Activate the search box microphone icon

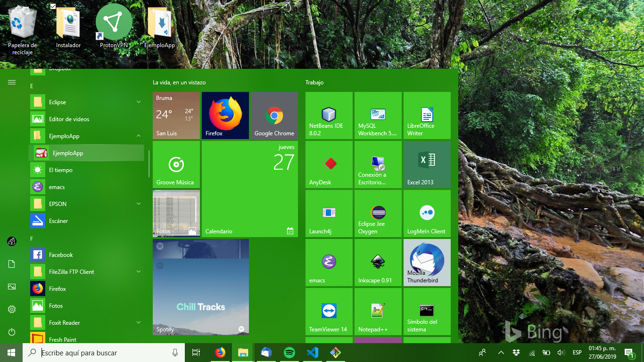click(175, 353)
